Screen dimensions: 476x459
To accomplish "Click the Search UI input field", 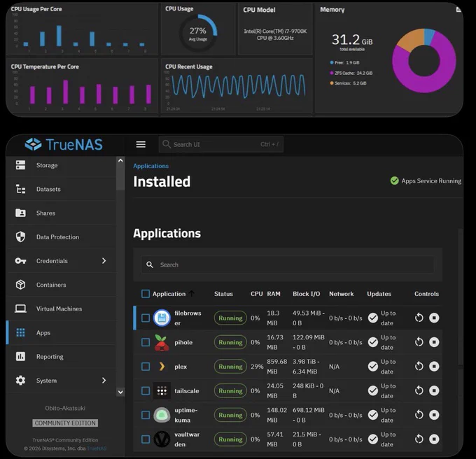I will [221, 144].
